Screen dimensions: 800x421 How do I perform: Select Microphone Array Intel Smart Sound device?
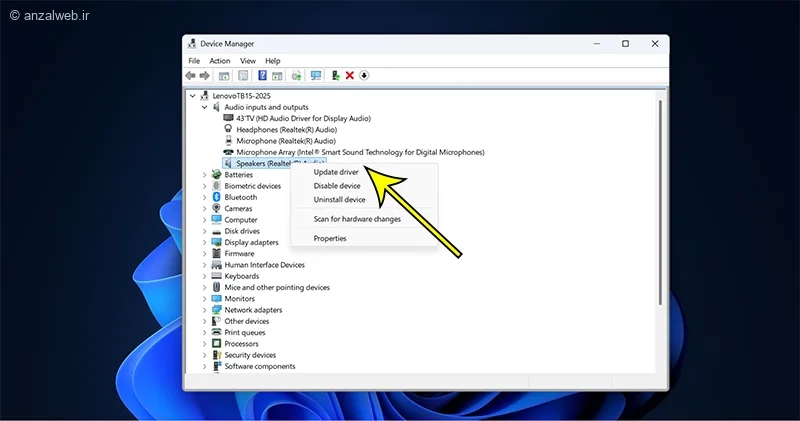(360, 152)
